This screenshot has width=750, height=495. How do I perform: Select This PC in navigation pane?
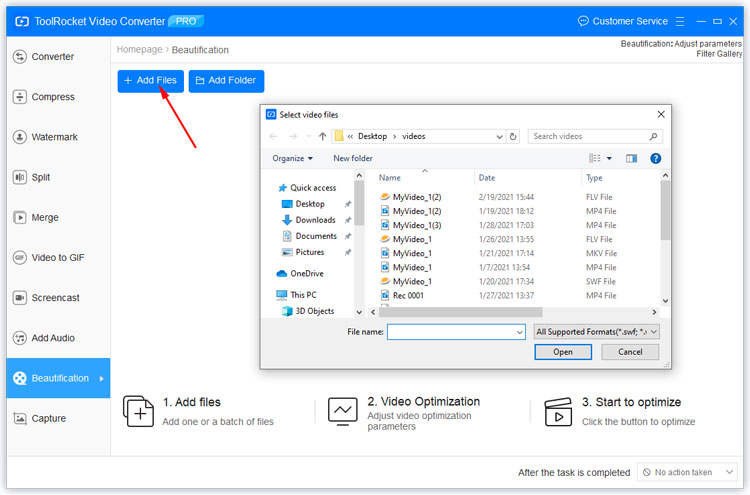pos(296,295)
